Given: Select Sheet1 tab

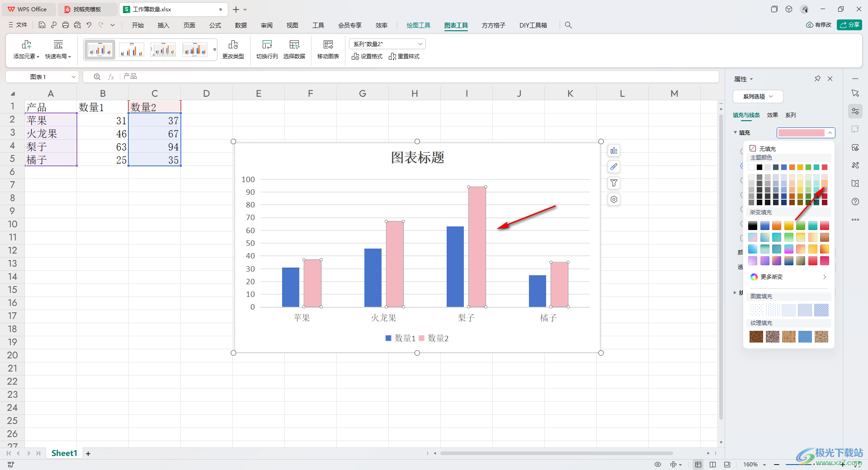Looking at the screenshot, I should point(64,453).
